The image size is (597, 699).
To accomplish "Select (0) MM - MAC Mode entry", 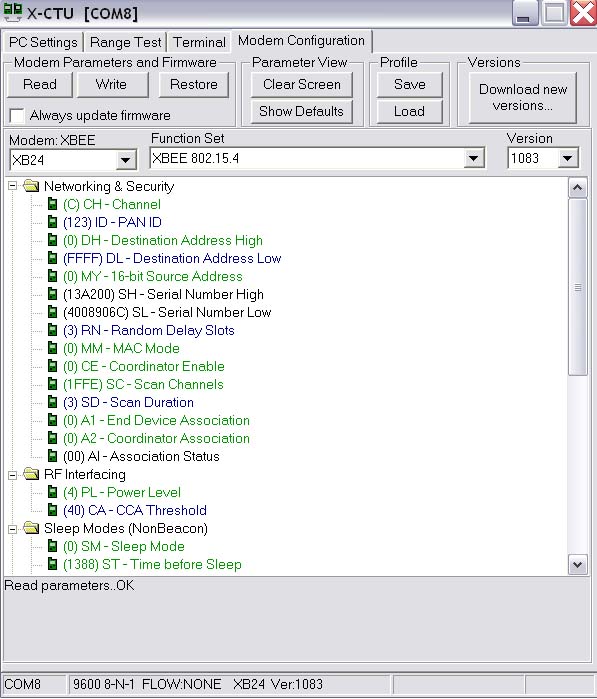I will click(121, 348).
